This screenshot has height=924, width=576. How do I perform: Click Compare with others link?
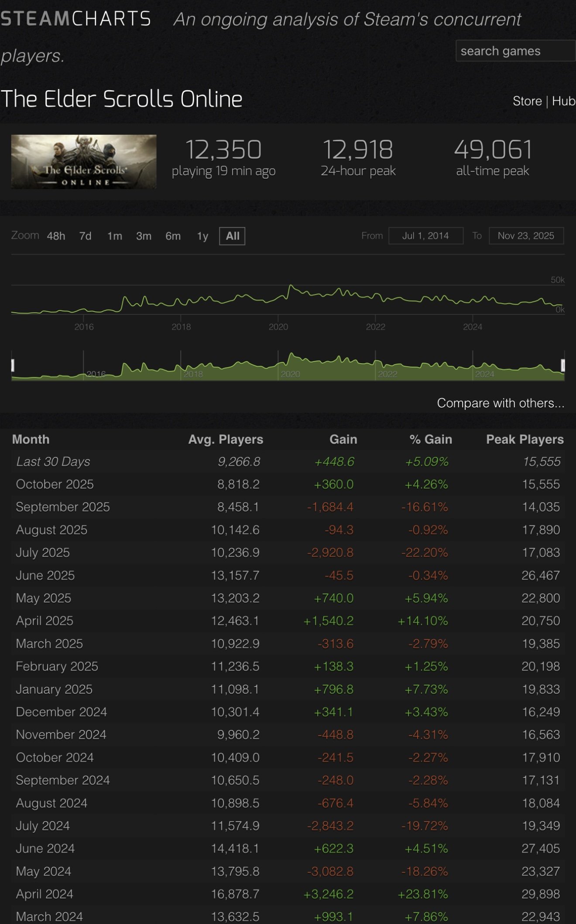[501, 403]
